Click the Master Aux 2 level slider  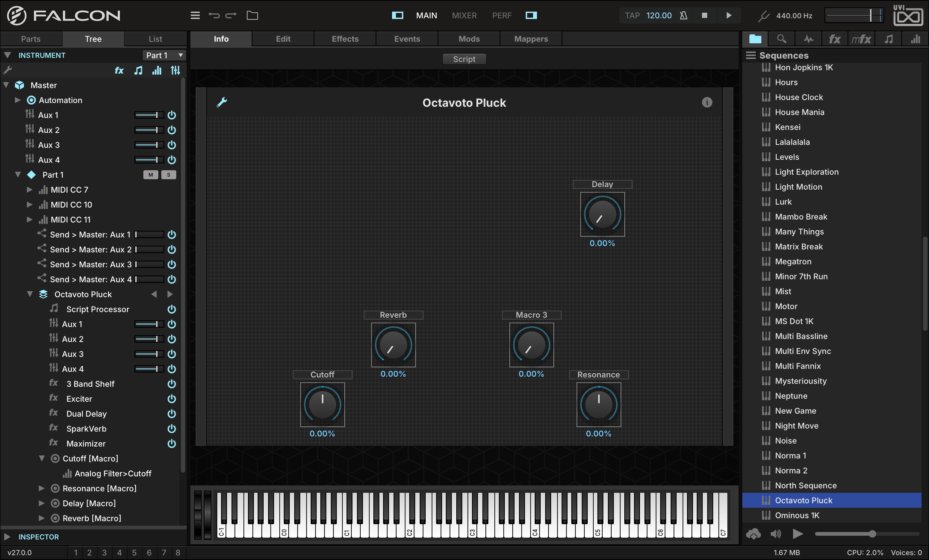(x=149, y=130)
